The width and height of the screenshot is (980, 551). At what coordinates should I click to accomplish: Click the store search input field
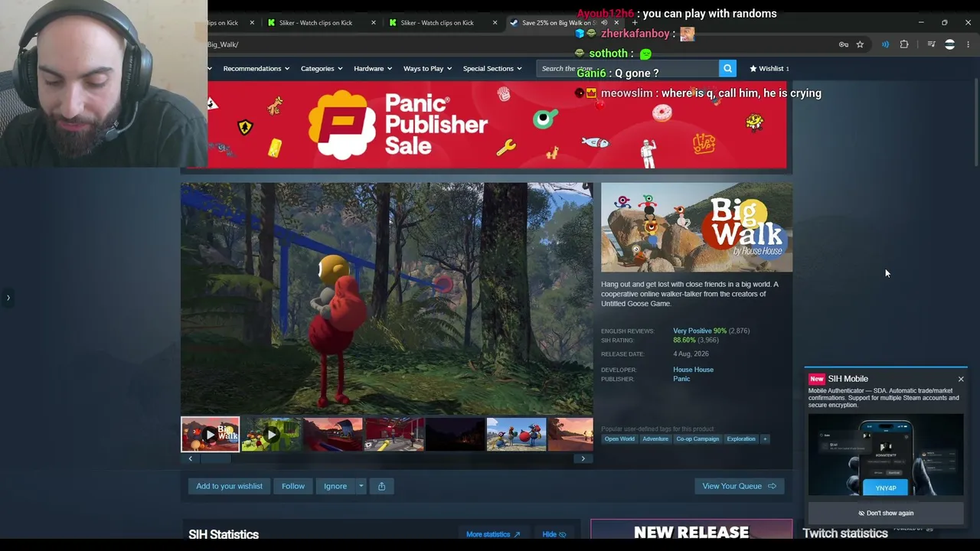(x=628, y=69)
